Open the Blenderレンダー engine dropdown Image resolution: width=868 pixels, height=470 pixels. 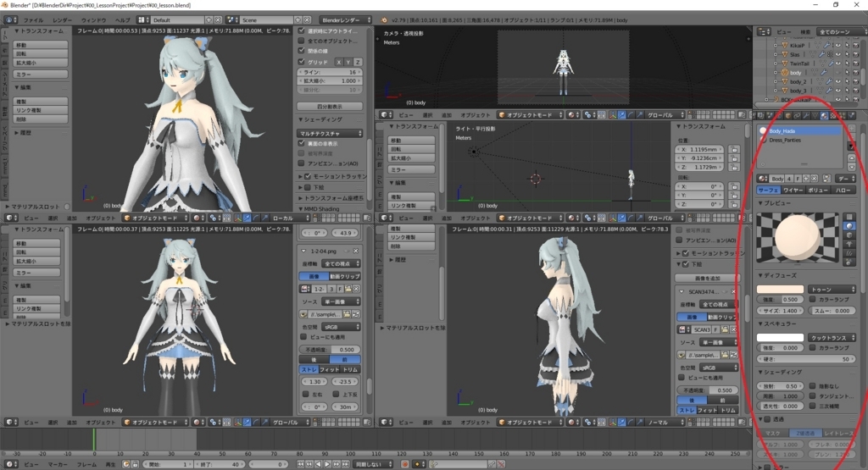[346, 20]
